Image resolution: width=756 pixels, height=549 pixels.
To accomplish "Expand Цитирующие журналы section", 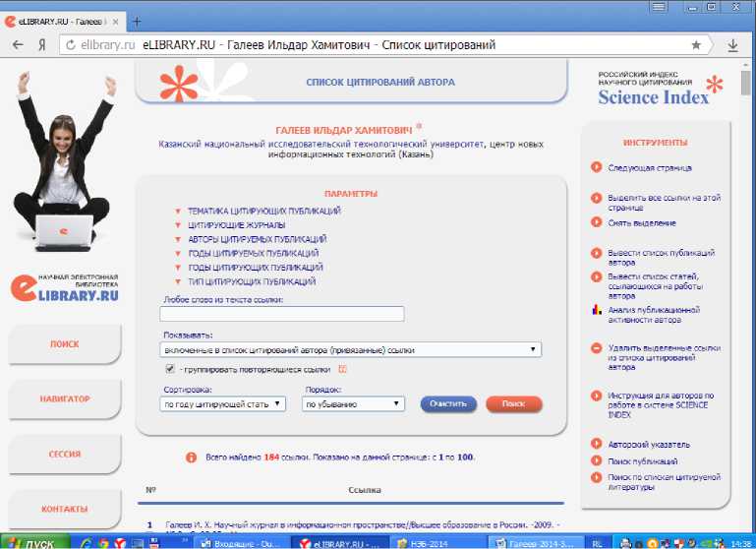I will pos(236,225).
